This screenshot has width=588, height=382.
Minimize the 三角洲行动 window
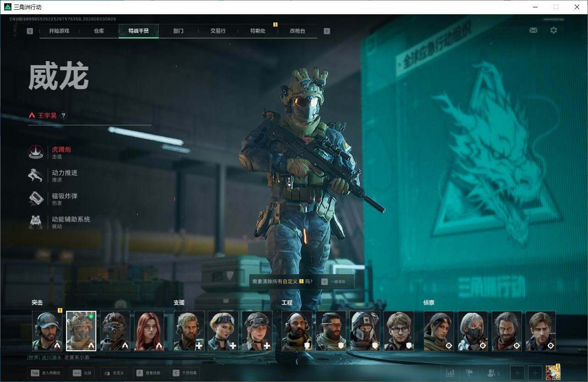point(534,7)
